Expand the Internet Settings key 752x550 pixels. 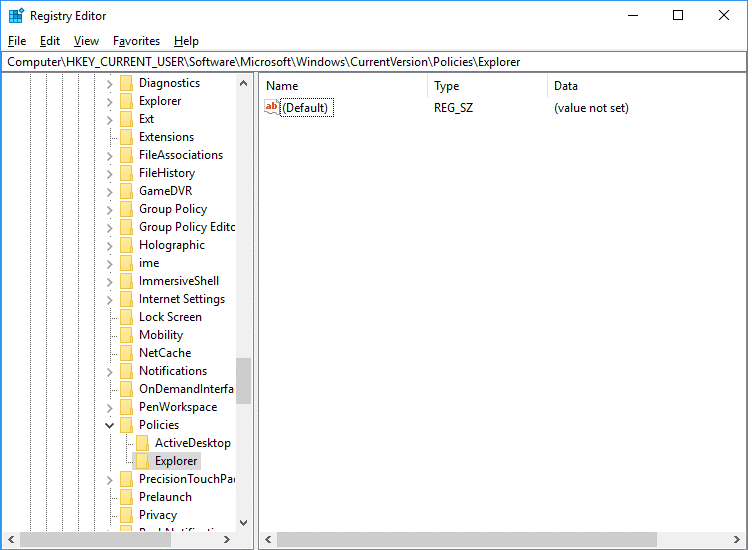[x=109, y=300]
